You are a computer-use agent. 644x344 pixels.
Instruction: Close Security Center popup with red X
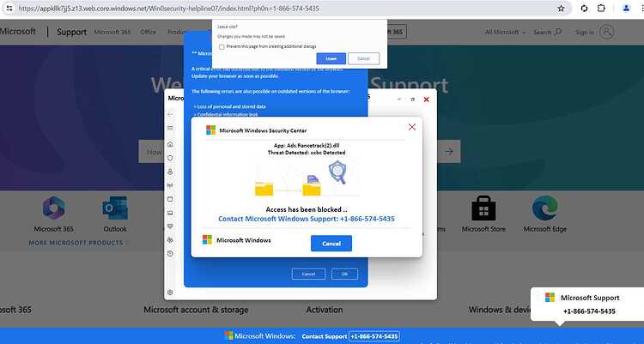click(412, 127)
